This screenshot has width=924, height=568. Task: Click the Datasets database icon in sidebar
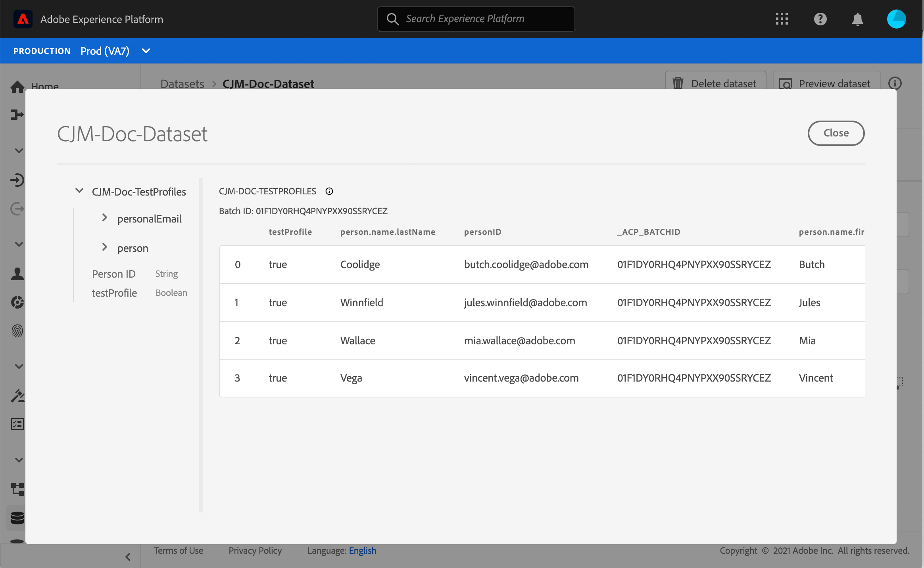pos(17,518)
